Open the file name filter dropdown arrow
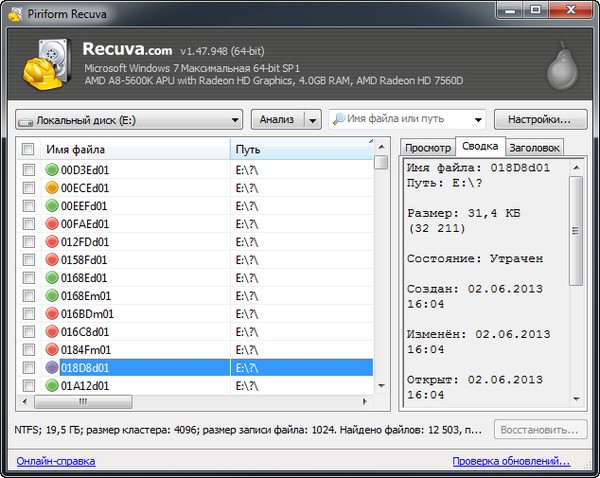 point(477,120)
